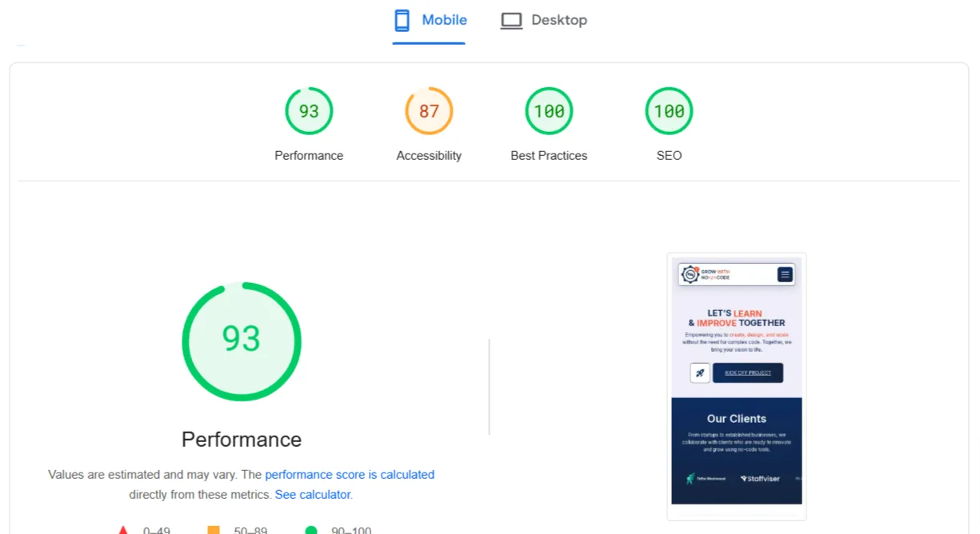Switch to the Mobile tab
This screenshot has width=980, height=534.
pyautogui.click(x=429, y=21)
